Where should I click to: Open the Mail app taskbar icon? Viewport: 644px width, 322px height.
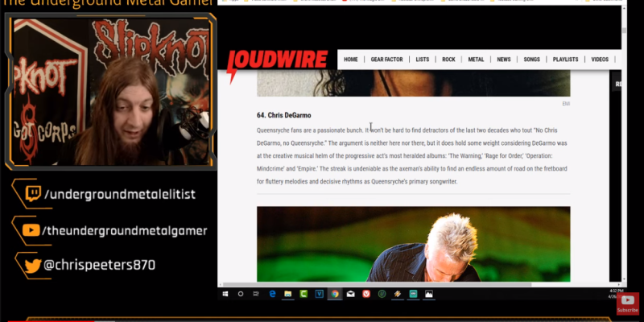pyautogui.click(x=350, y=295)
